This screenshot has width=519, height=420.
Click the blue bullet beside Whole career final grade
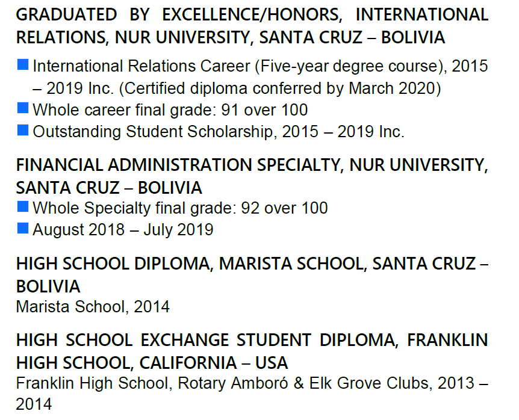tap(23, 108)
